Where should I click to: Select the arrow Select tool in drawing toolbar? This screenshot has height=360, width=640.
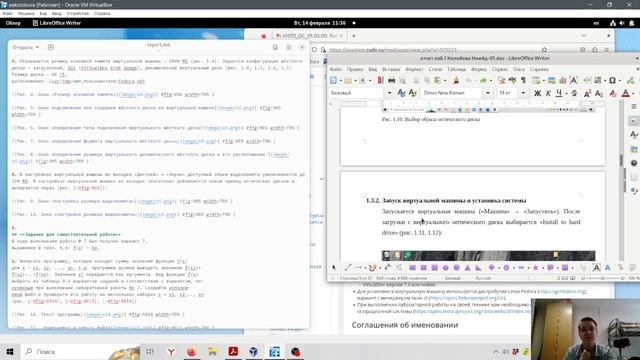[x=334, y=267]
